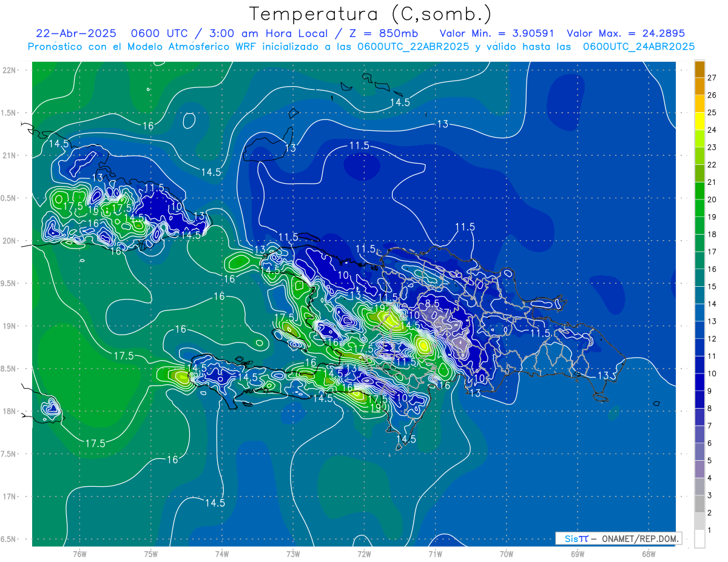728x562 pixels.
Task: Click the "8.5" contour label over Hispaniola
Action: click(x=432, y=303)
